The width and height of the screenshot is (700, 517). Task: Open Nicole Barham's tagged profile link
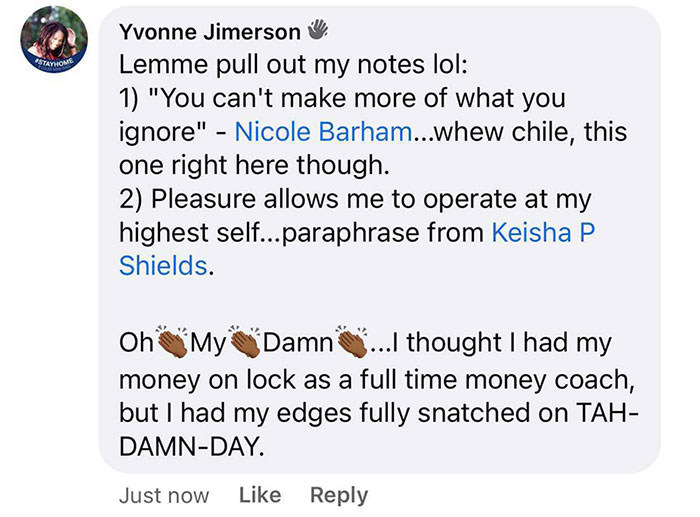321,133
